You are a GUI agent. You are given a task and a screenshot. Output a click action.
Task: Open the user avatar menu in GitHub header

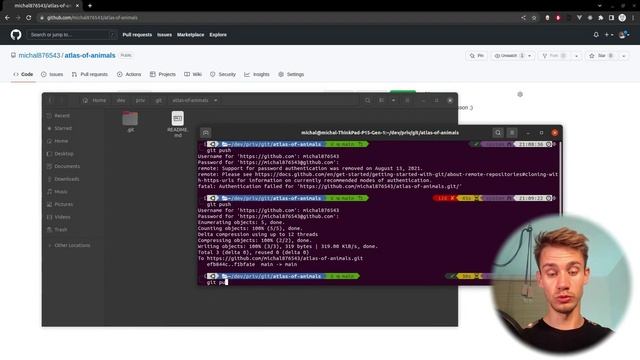pos(624,35)
